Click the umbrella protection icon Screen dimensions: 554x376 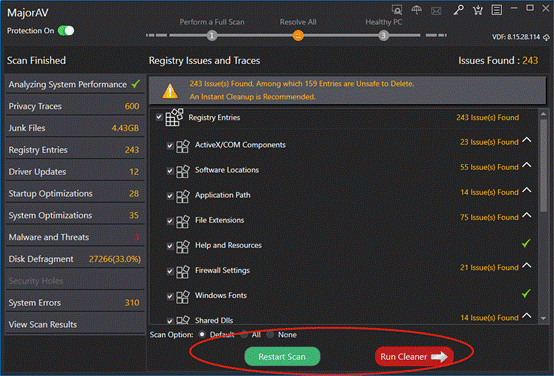coord(417,10)
